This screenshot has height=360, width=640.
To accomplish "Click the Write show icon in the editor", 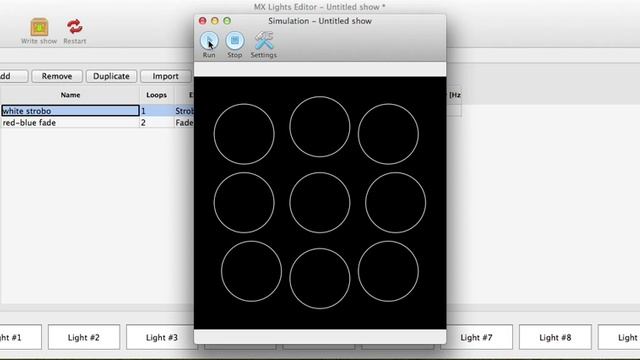I will (x=39, y=28).
